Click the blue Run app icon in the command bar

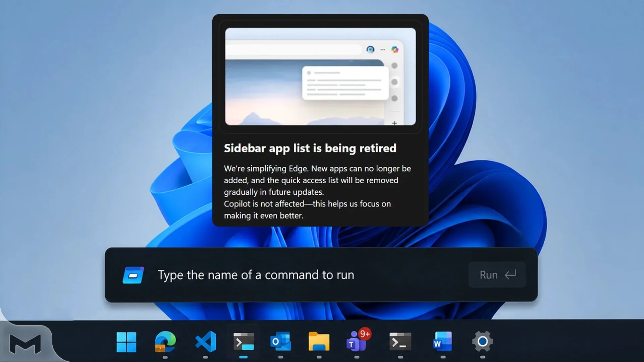point(133,275)
